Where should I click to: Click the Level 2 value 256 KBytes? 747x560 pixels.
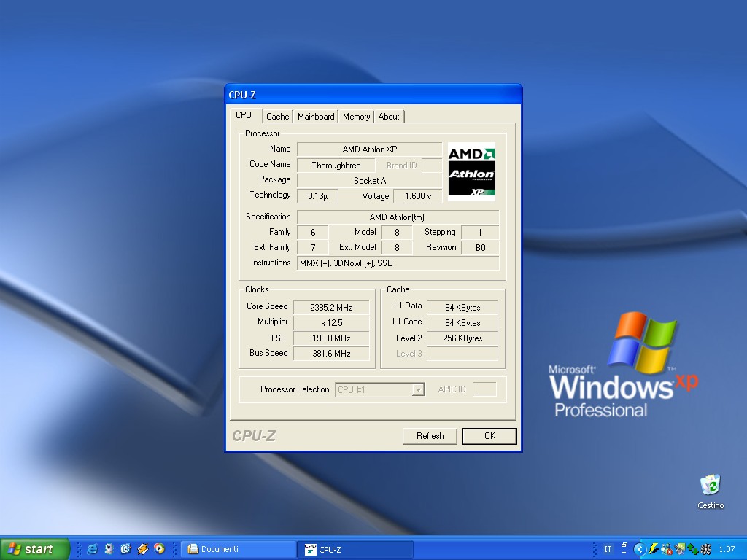(462, 338)
